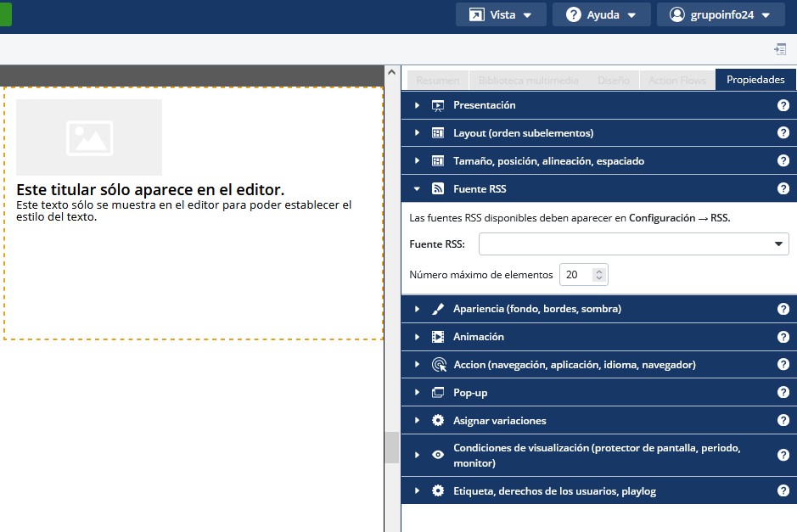Click the Accion cursor target icon

pyautogui.click(x=438, y=365)
